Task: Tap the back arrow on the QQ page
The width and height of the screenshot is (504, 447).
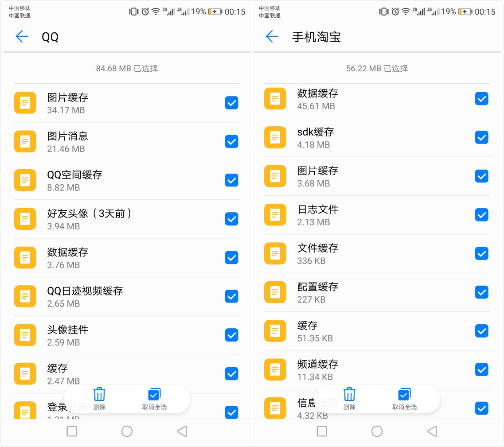Action: coord(22,37)
